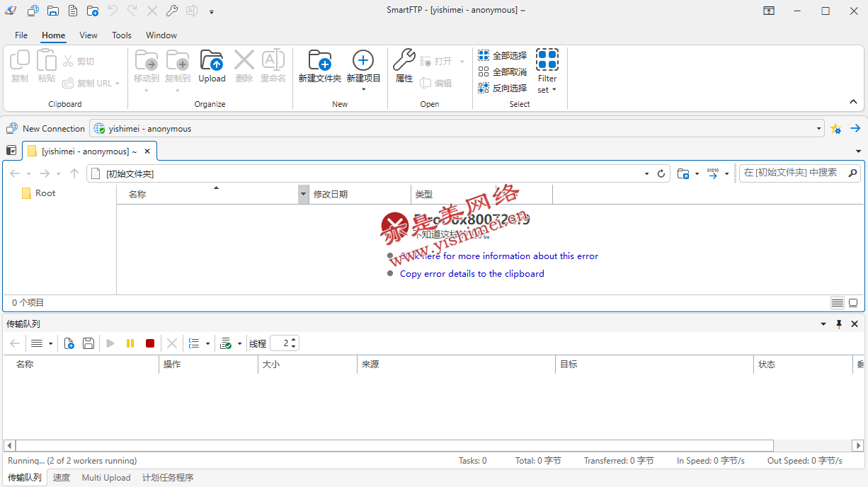Open the tab overflow dropdown at far right
Image resolution: width=868 pixels, height=487 pixels.
[858, 151]
